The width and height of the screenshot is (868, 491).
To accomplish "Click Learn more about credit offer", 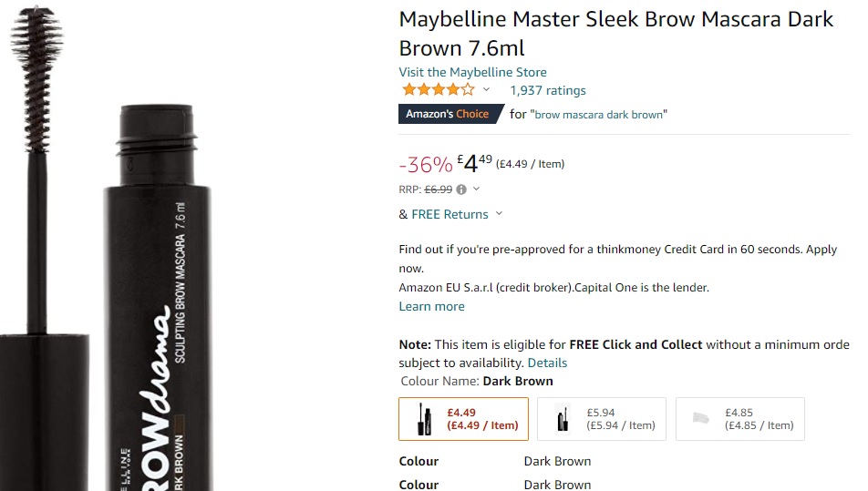I will [x=431, y=306].
